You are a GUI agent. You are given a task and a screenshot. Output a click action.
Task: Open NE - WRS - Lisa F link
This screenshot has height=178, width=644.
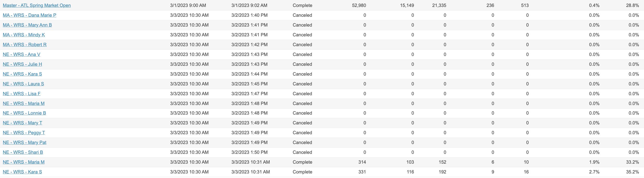coord(21,93)
